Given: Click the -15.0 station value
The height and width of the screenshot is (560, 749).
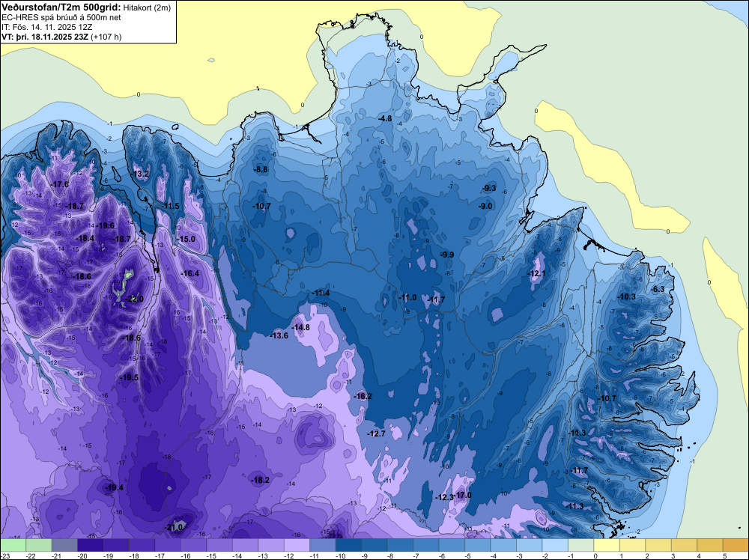Looking at the screenshot, I should point(187,239).
